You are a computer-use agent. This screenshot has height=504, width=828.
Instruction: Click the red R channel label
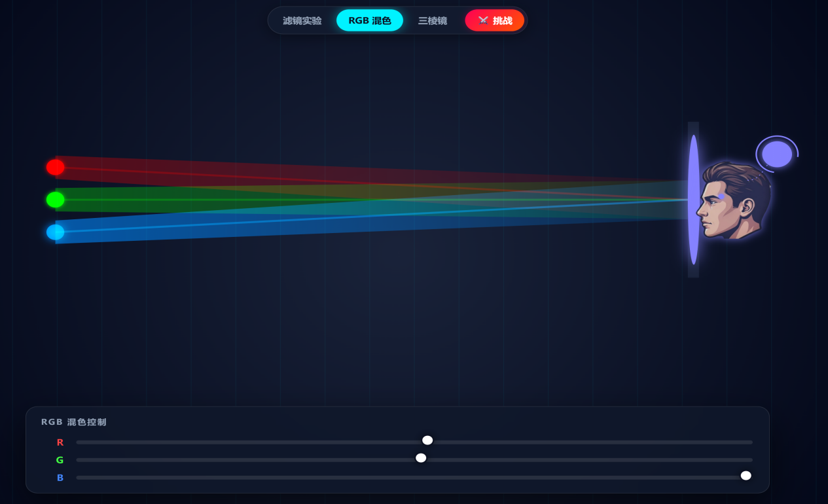pos(60,442)
